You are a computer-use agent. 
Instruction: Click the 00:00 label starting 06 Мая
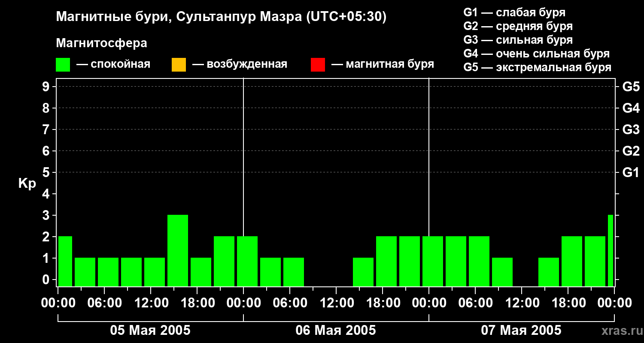point(243,303)
